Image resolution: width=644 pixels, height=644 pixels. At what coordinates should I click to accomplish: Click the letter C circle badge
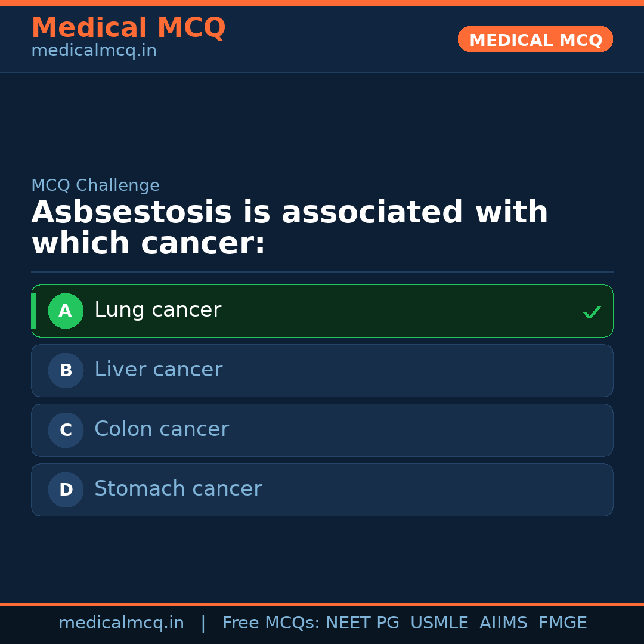point(66,430)
